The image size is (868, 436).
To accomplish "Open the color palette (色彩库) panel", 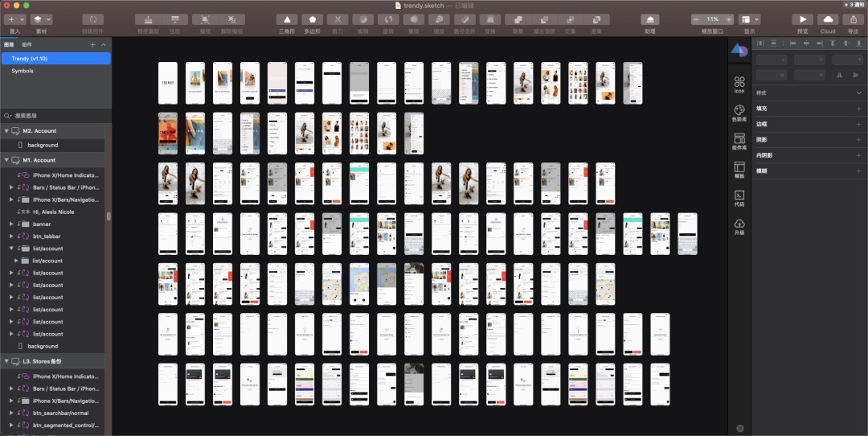I will point(739,110).
